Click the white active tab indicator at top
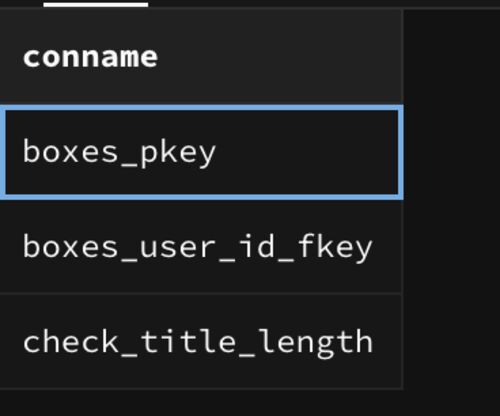The image size is (500, 416). 96,4
